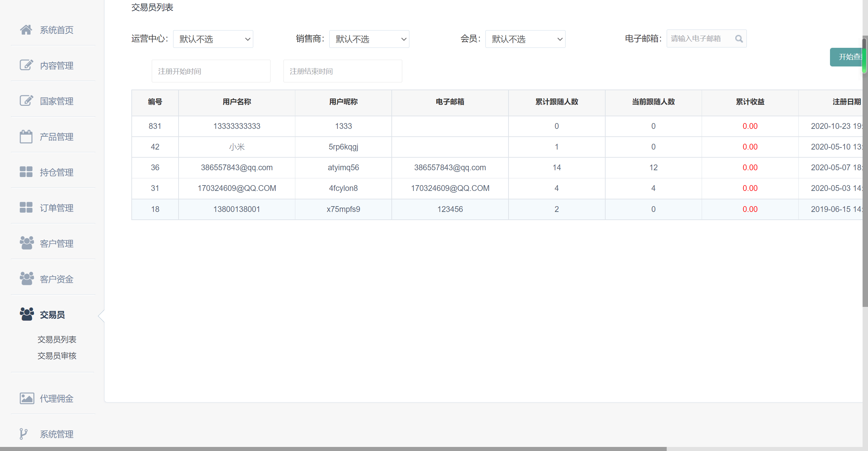Viewport: 868px width, 451px height.
Task: Expand the 会员 dropdown
Action: click(x=525, y=39)
